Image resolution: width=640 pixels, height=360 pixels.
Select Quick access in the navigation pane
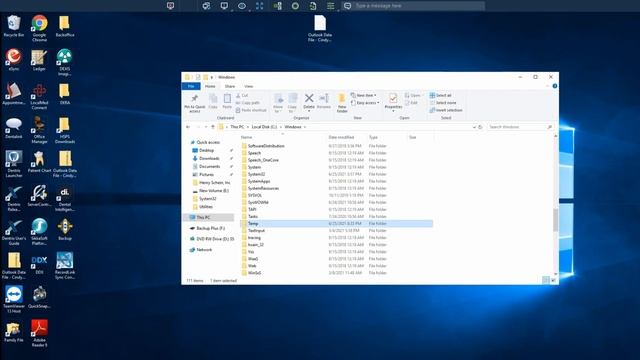[x=208, y=142]
